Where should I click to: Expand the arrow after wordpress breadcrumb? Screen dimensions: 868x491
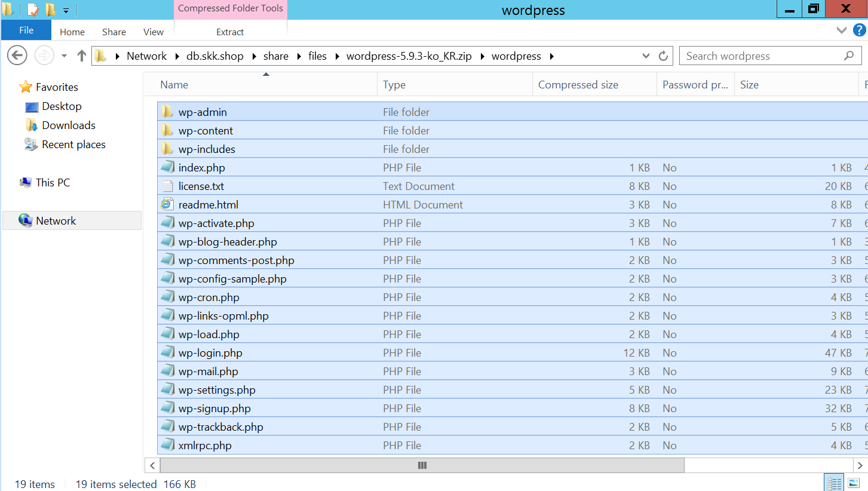(551, 56)
